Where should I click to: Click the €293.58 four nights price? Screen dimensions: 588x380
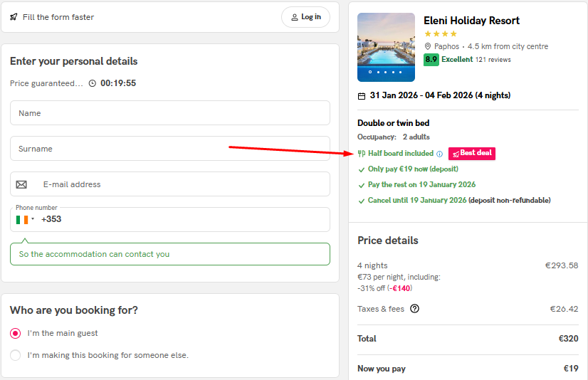pos(562,265)
